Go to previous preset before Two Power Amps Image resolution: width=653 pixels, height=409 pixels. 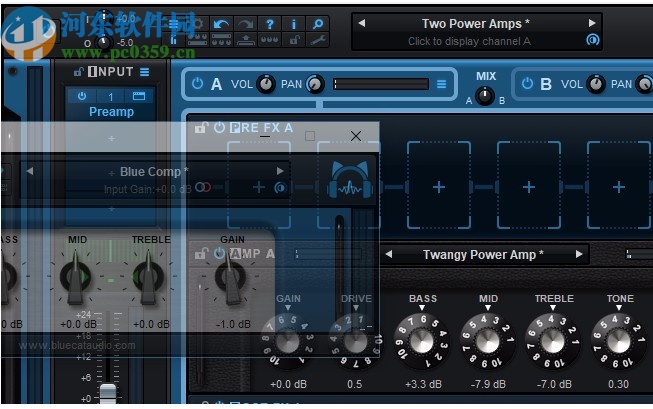coord(361,23)
